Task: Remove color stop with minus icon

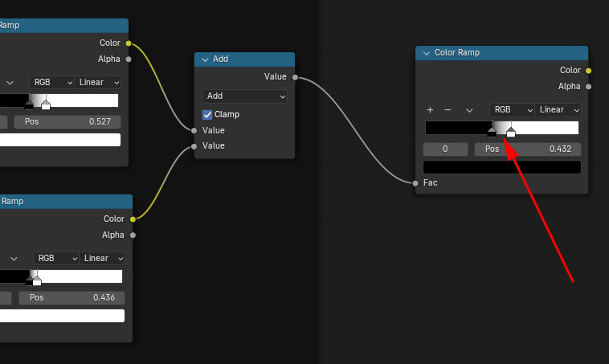Action: (x=448, y=110)
